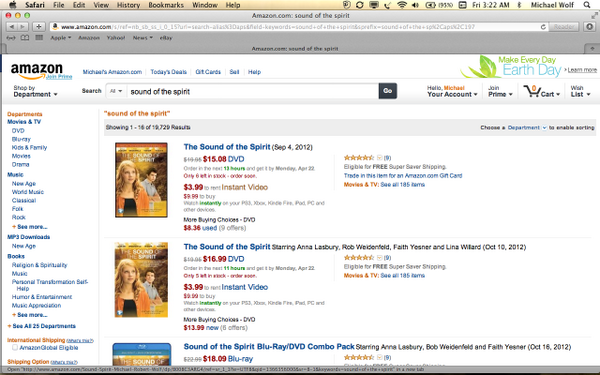This screenshot has width=600, height=375.
Task: Open Religion & Spirituality books filter
Action: pos(39,265)
